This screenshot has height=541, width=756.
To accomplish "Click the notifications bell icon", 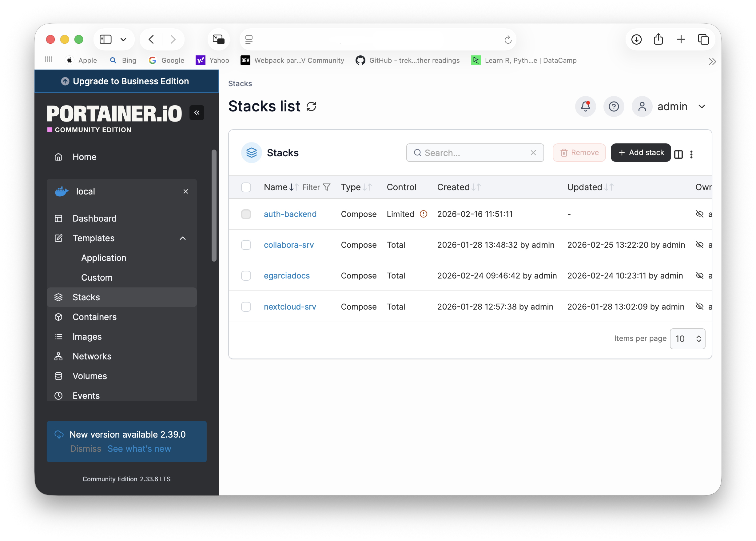I will tap(585, 106).
